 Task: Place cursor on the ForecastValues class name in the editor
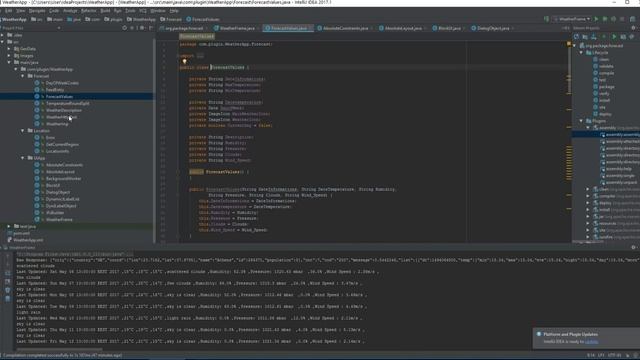click(227, 67)
